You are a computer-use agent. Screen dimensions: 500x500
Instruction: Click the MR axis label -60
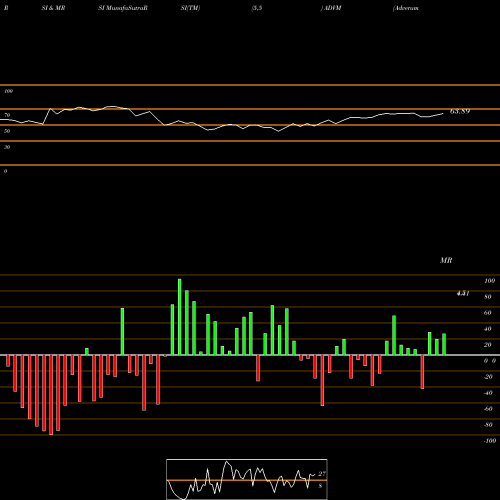(x=488, y=409)
